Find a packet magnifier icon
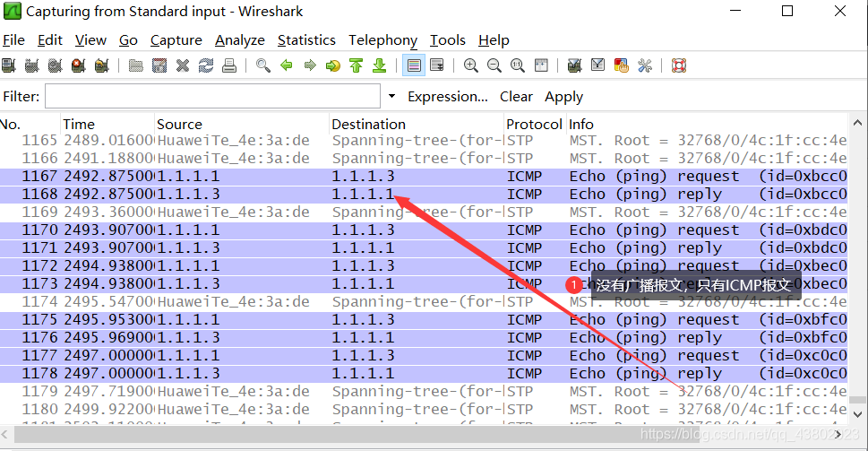 (x=263, y=65)
